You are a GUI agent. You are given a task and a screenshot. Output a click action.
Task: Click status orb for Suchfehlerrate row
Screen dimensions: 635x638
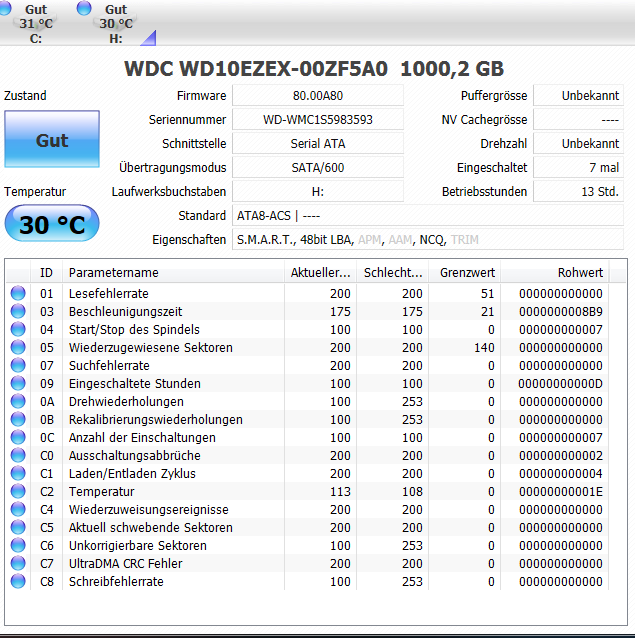tap(18, 365)
